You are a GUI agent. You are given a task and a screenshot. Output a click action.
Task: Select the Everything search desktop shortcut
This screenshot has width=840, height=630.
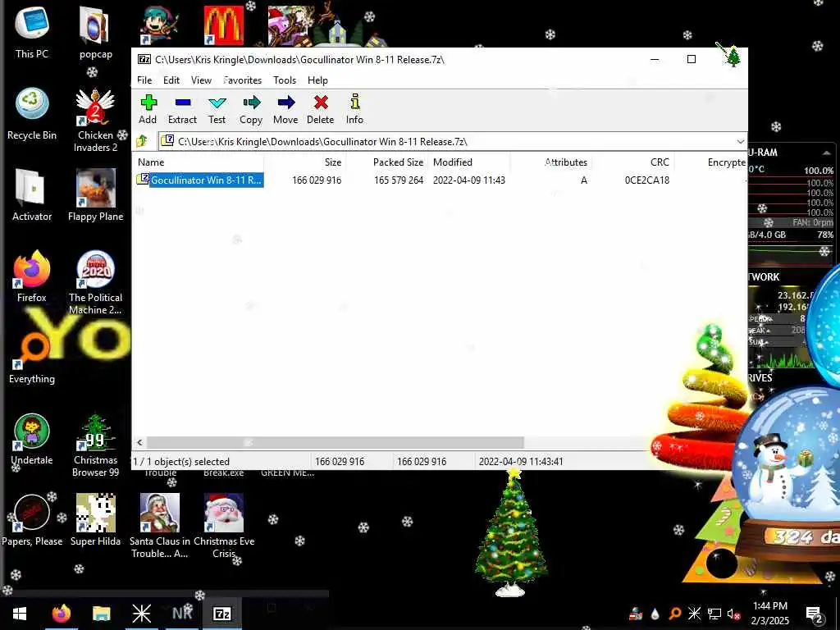(32, 358)
